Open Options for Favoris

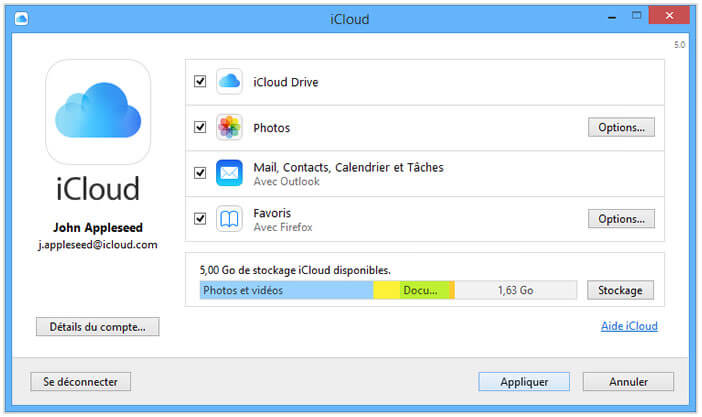[620, 219]
